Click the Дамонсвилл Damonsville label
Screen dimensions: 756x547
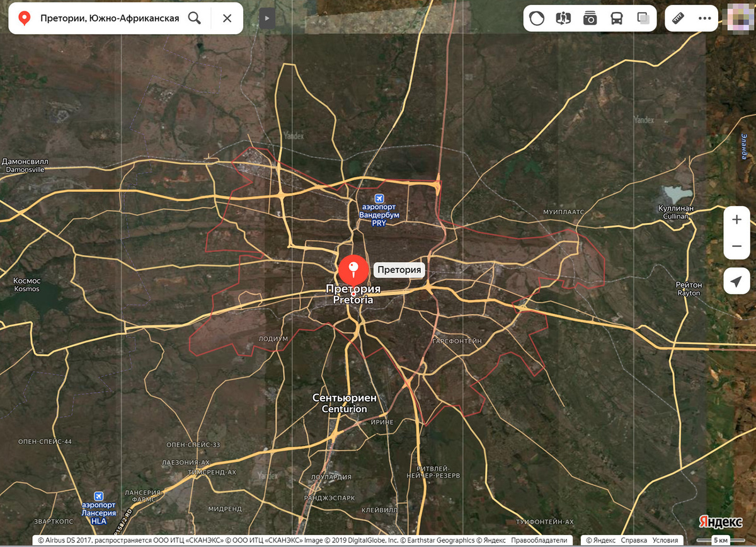(x=25, y=165)
